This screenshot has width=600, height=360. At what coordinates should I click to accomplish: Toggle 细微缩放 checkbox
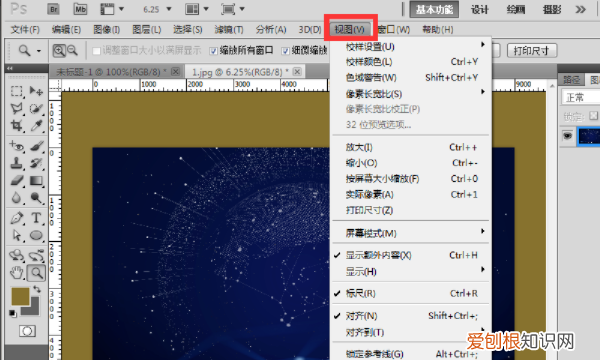pyautogui.click(x=285, y=51)
